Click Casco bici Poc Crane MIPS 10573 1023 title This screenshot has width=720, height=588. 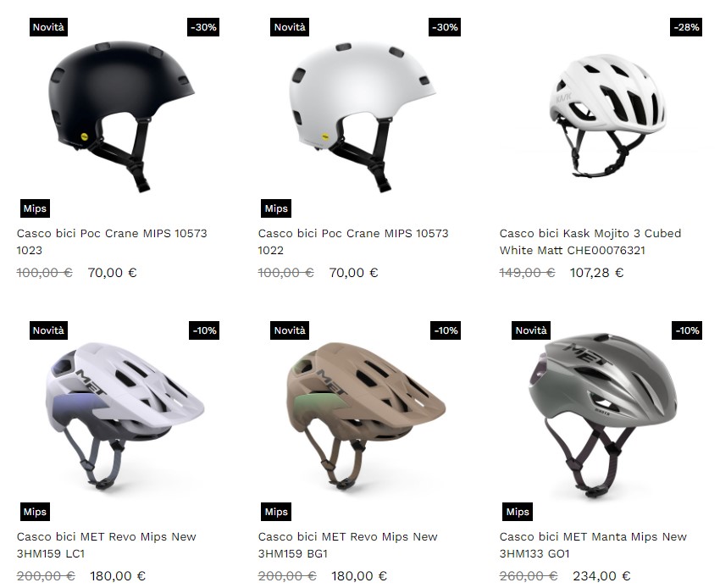(112, 241)
